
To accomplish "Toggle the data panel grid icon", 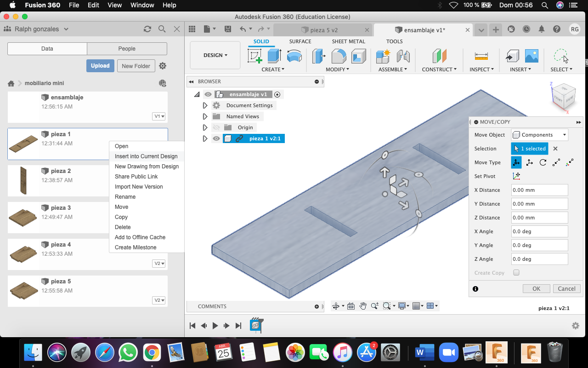I will coord(192,29).
